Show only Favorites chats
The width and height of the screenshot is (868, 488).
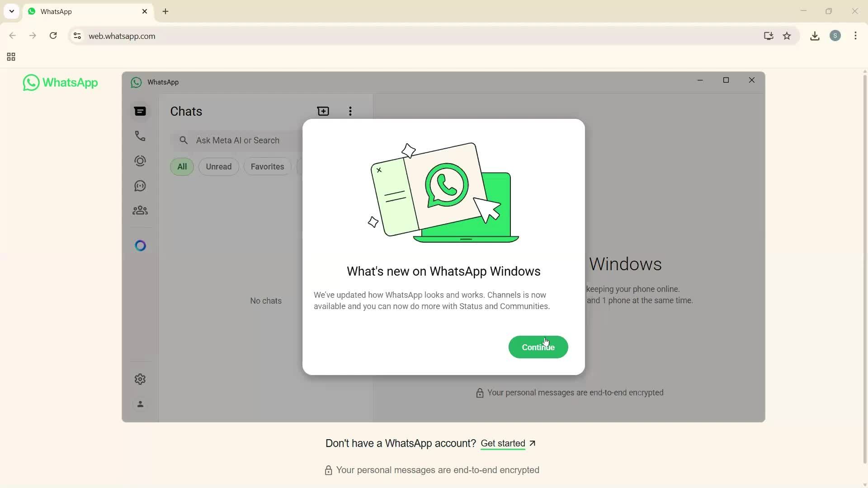point(267,166)
